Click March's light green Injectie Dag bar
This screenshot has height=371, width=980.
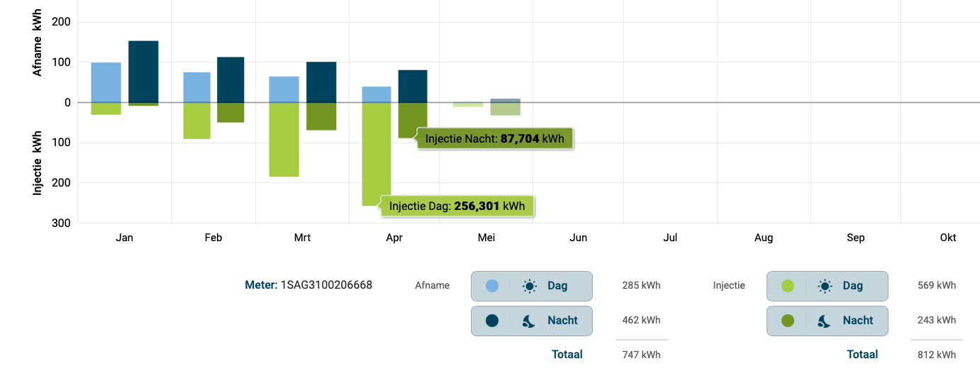pyautogui.click(x=284, y=139)
